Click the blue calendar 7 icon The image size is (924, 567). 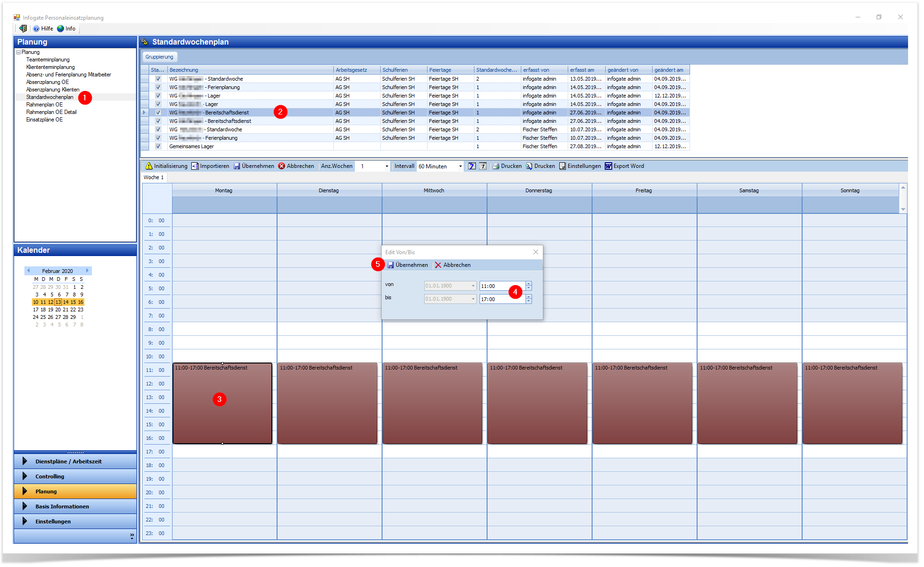[x=472, y=166]
